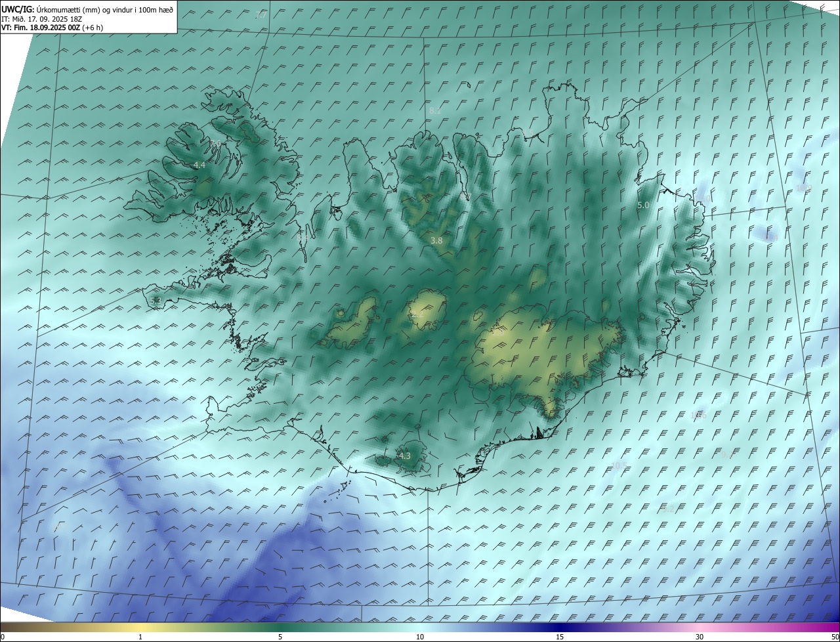The height and width of the screenshot is (642, 840).
Task: Click the 30 tick label on the colorbar
Action: (x=700, y=637)
